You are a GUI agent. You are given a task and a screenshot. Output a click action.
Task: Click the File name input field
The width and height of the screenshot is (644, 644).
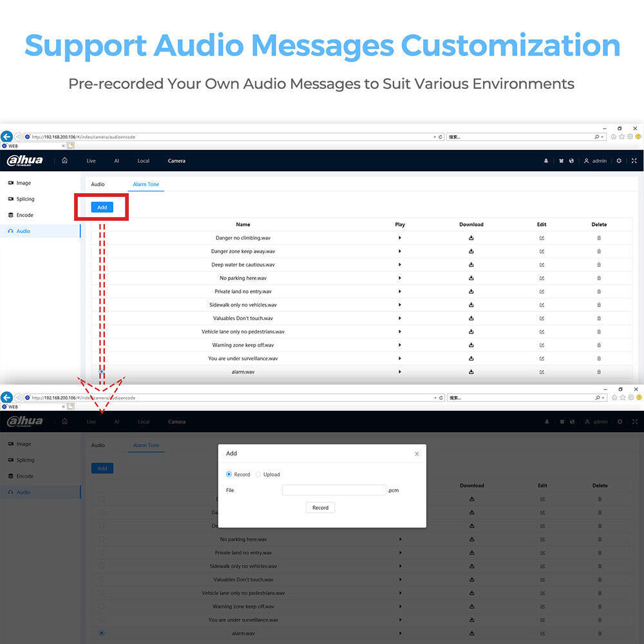click(334, 490)
